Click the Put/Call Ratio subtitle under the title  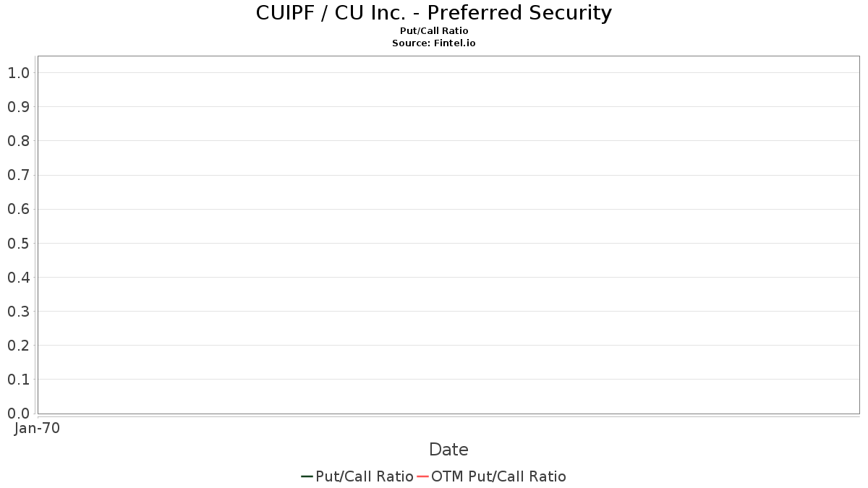tap(433, 31)
